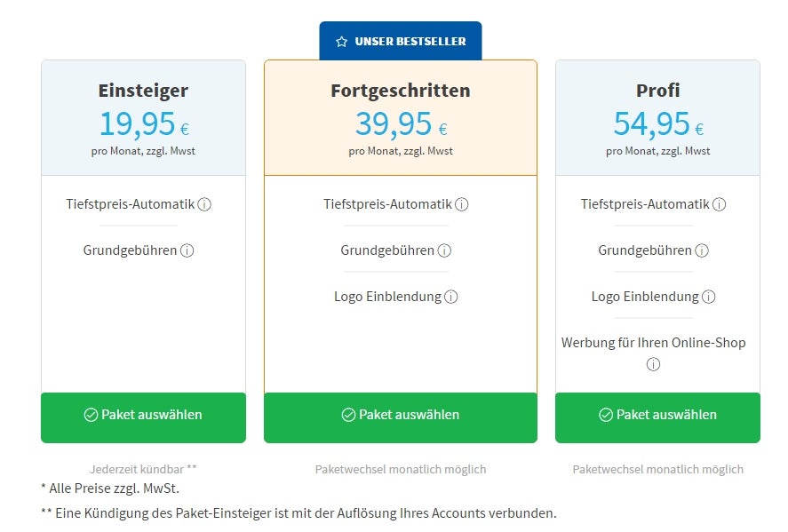Choose the Fortgeschritten Paket auswählen button
Screen dimensions: 788x532
click(401, 417)
